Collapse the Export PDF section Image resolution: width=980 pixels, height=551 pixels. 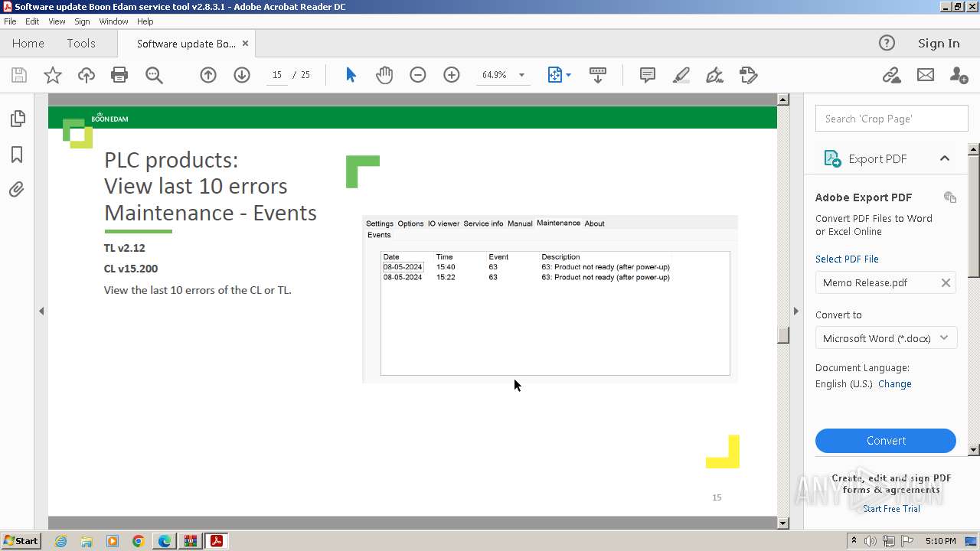click(945, 158)
